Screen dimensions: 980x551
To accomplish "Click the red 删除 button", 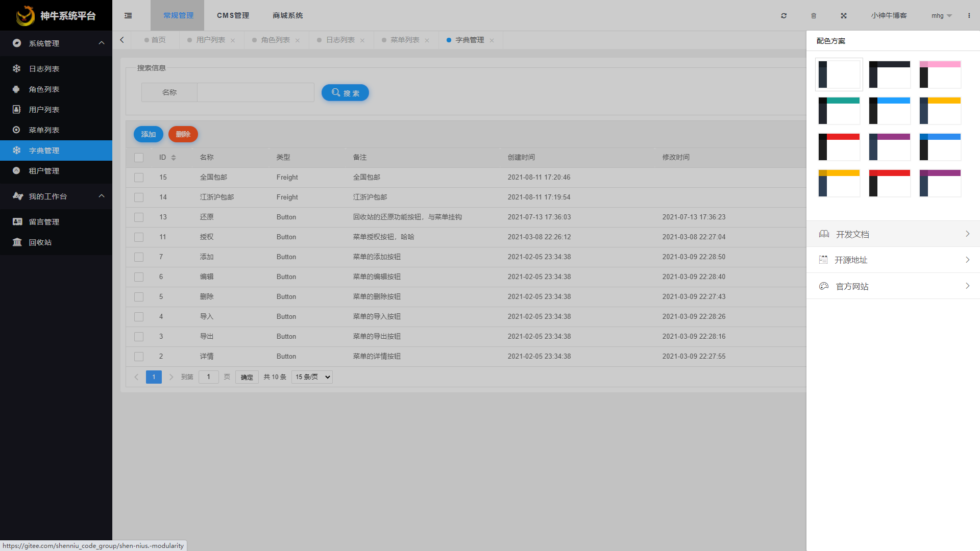I will (183, 134).
